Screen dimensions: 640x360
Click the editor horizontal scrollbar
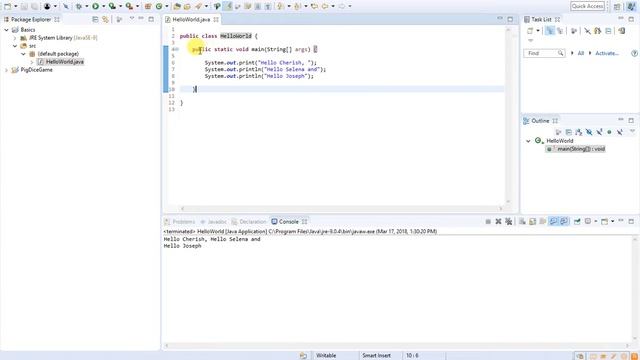[x=341, y=209]
